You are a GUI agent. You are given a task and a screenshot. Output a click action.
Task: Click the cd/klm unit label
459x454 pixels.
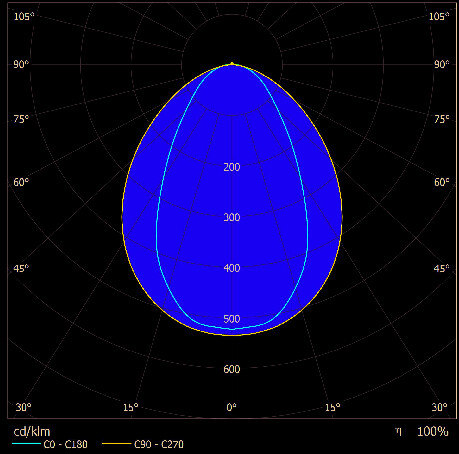point(32,432)
